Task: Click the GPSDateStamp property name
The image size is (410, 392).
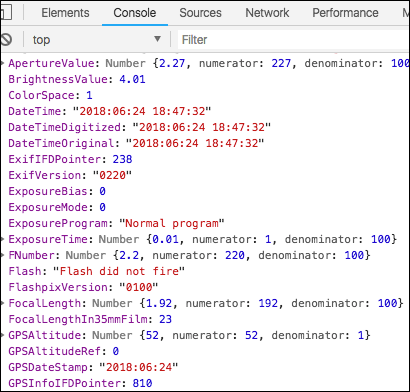Action: click(x=48, y=367)
